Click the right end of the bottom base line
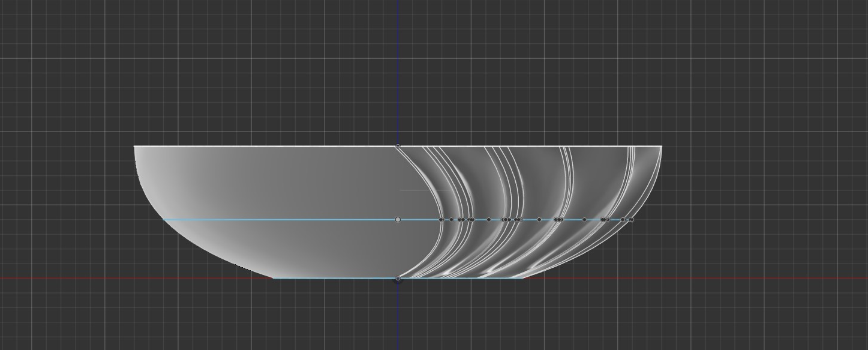The width and height of the screenshot is (868, 350). tap(522, 278)
